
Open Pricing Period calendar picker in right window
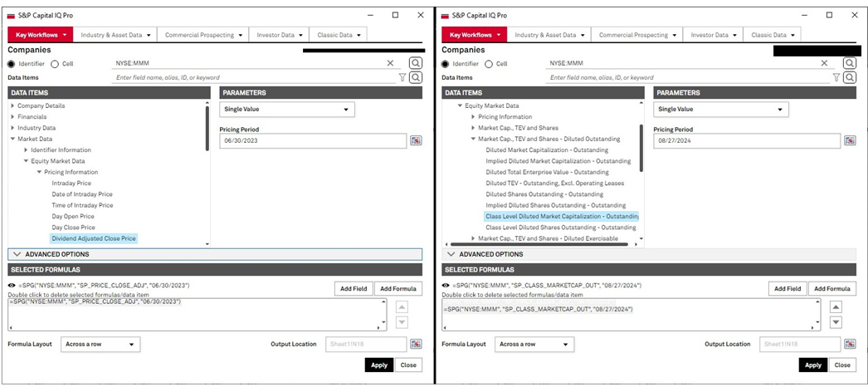pos(850,140)
